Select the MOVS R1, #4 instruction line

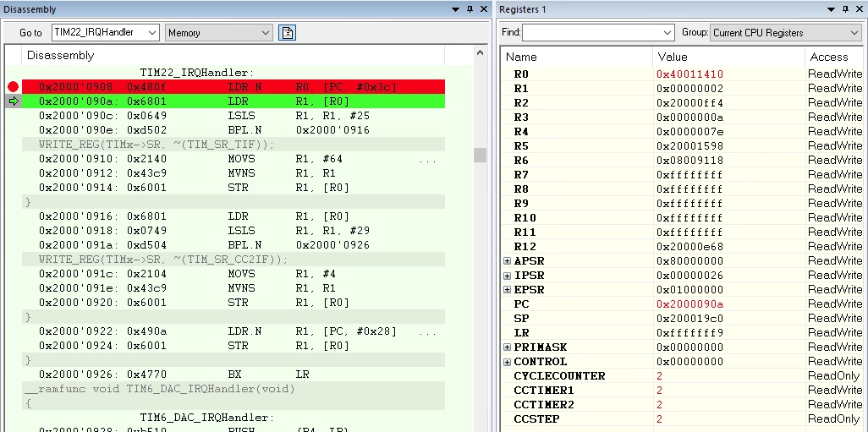tap(233, 274)
